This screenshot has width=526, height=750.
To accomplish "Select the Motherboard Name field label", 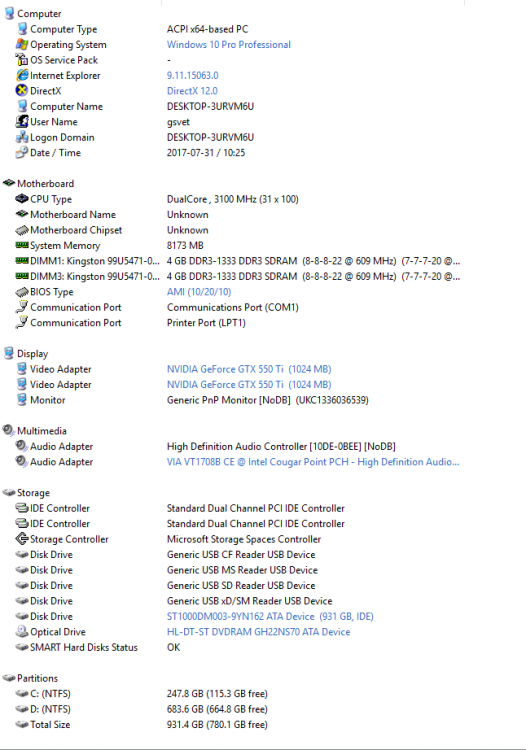I will click(x=73, y=214).
